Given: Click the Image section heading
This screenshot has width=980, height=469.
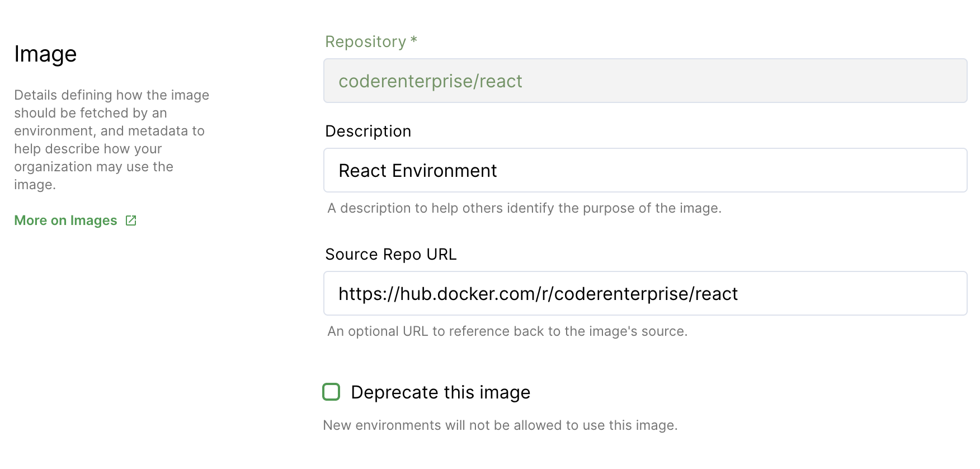Looking at the screenshot, I should 45,54.
